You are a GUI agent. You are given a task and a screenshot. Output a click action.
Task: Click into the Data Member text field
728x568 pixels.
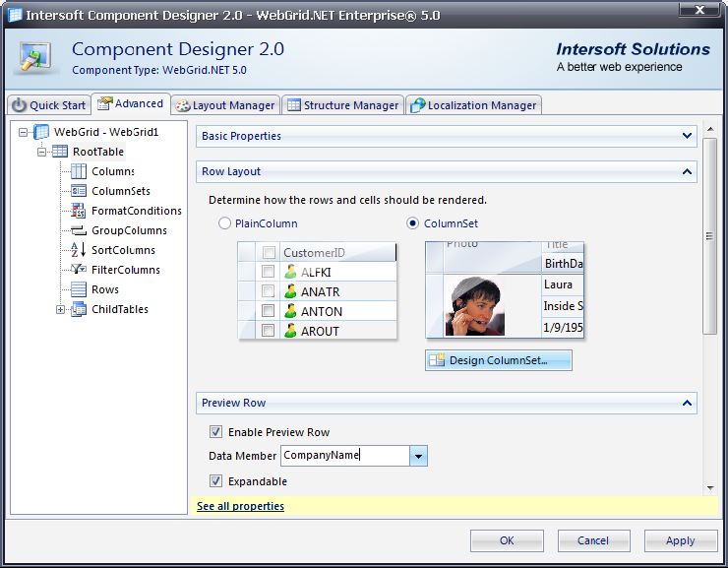pyautogui.click(x=345, y=456)
